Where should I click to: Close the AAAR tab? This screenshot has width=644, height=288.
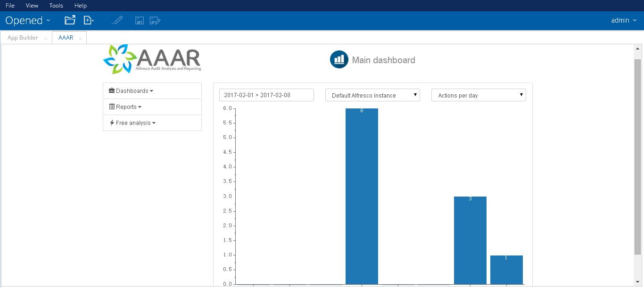81,39
